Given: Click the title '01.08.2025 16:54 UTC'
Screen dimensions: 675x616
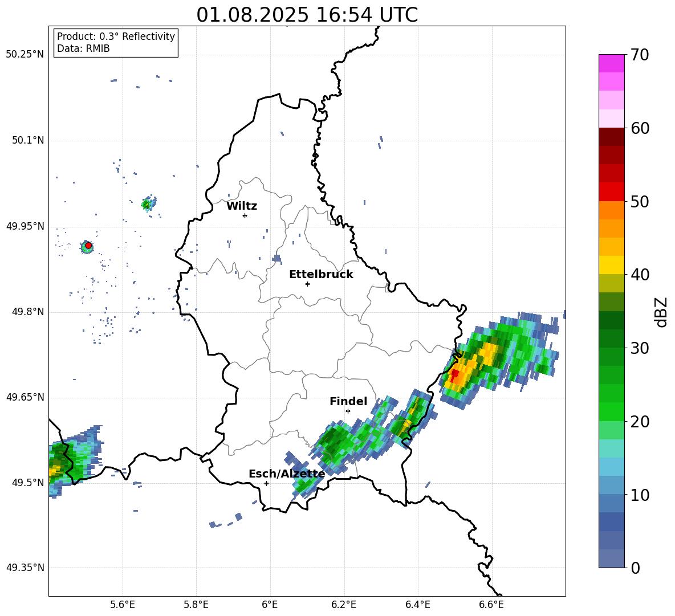Looking at the screenshot, I should [x=307, y=15].
